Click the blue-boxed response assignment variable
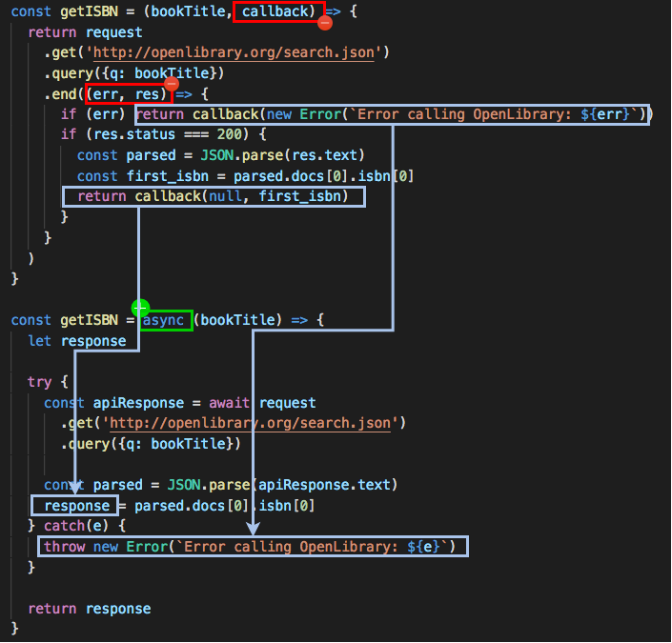Image resolution: width=672 pixels, height=643 pixels. (x=76, y=505)
